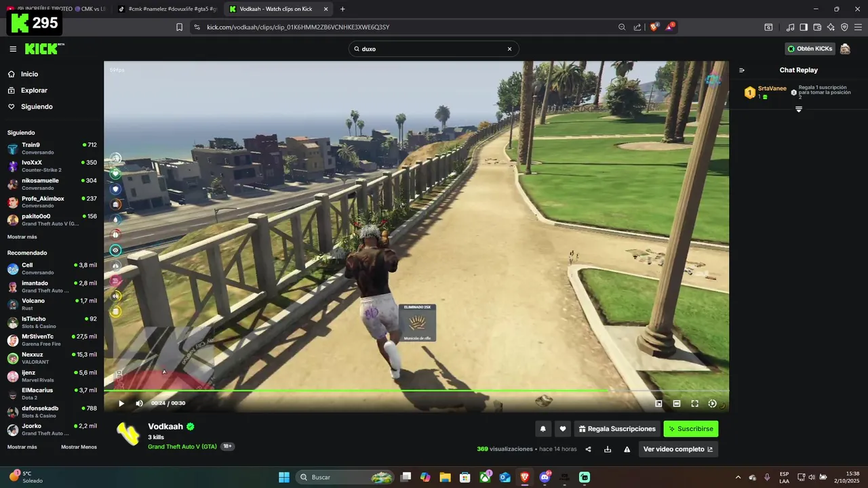Expand followed list with first 'Mostrar más'

coord(22,237)
